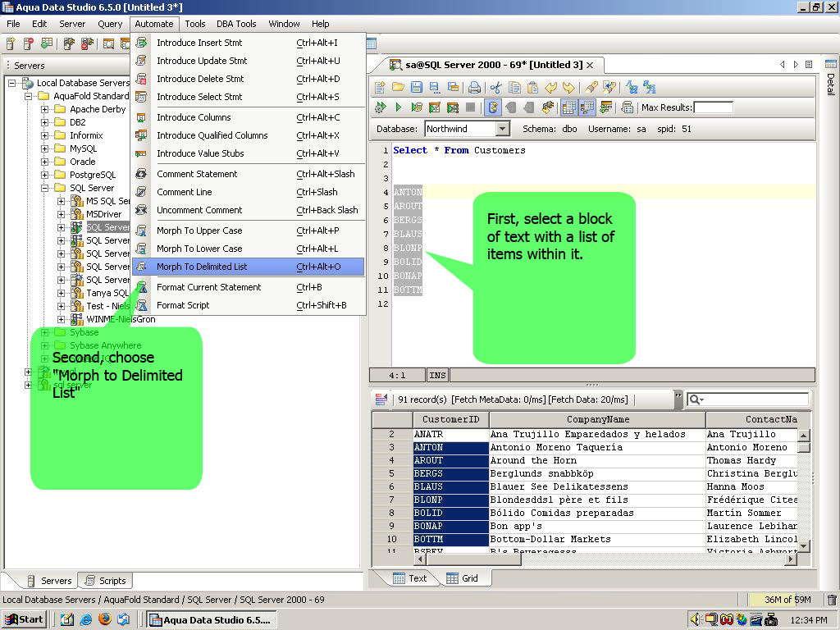This screenshot has width=840, height=630.
Task: Click the results grid vertical scroll down arrow
Action: click(804, 546)
